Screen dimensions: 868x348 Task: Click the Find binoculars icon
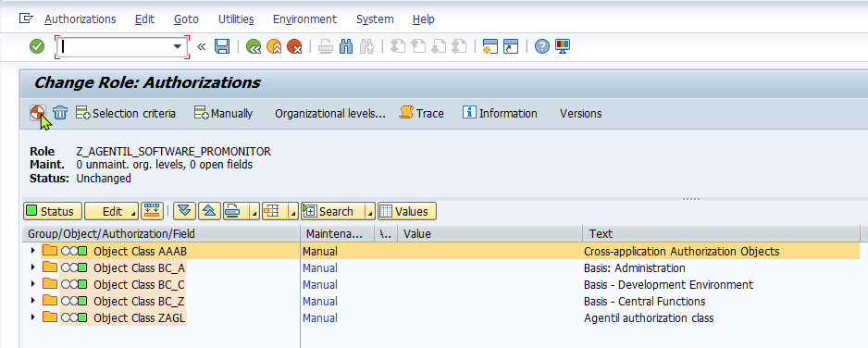tap(346, 46)
